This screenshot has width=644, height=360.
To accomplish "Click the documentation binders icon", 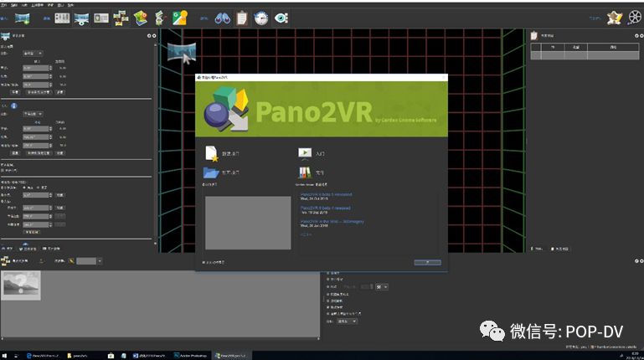I will [305, 172].
